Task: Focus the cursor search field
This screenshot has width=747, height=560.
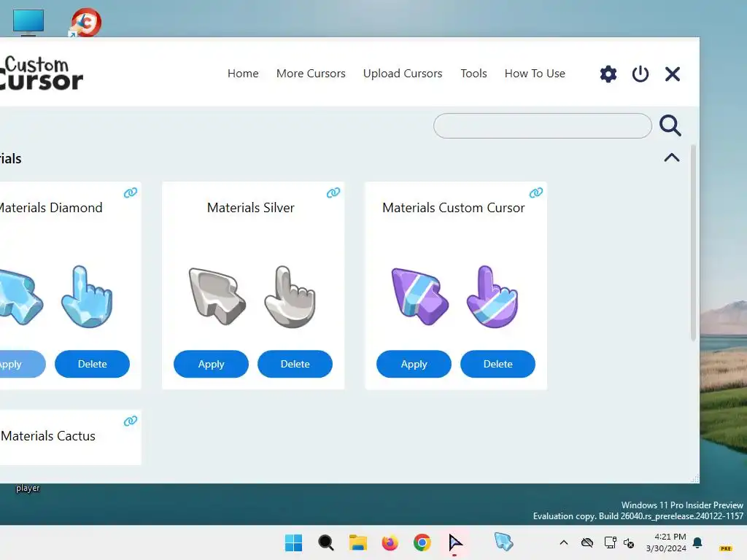Action: pos(542,125)
